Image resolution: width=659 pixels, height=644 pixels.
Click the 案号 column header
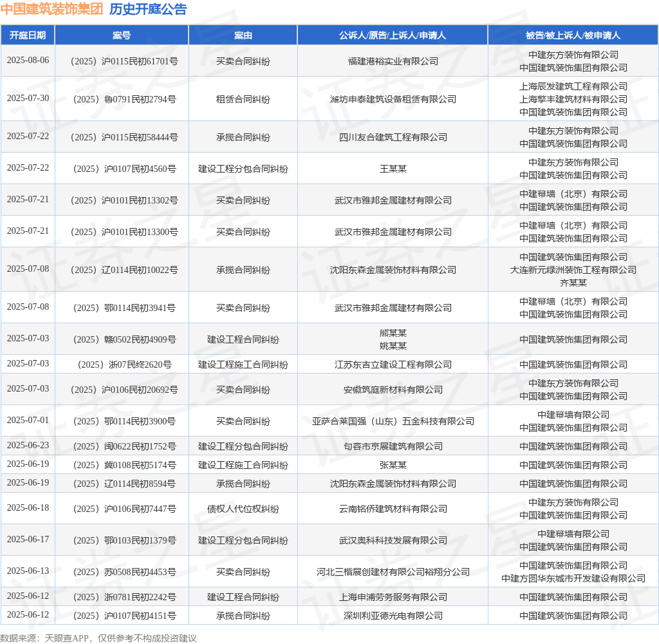click(122, 35)
